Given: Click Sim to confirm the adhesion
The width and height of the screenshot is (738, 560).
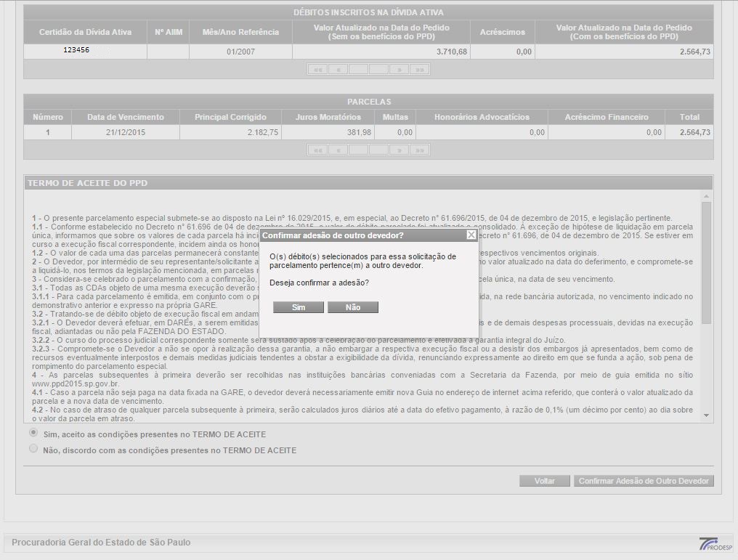Looking at the screenshot, I should coord(299,307).
